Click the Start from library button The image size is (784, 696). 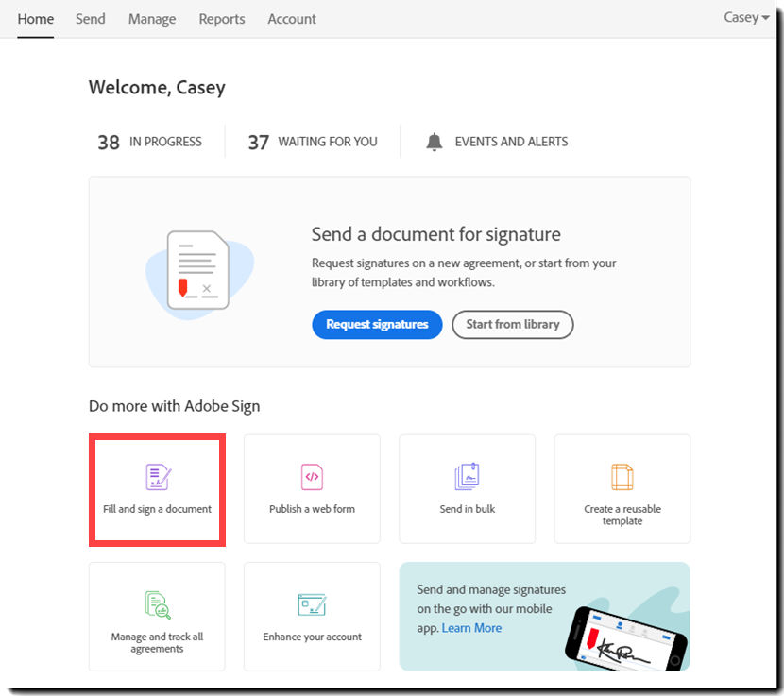[512, 324]
